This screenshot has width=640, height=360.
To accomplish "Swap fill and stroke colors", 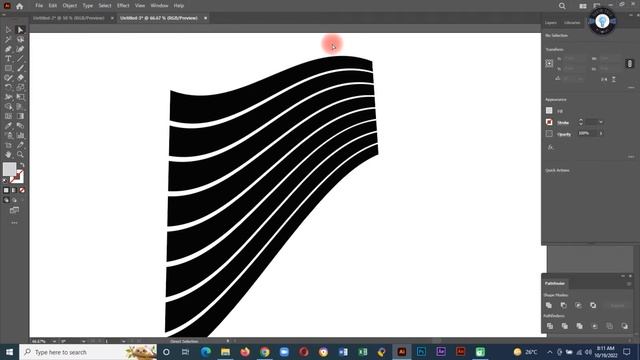I will click(x=22, y=165).
